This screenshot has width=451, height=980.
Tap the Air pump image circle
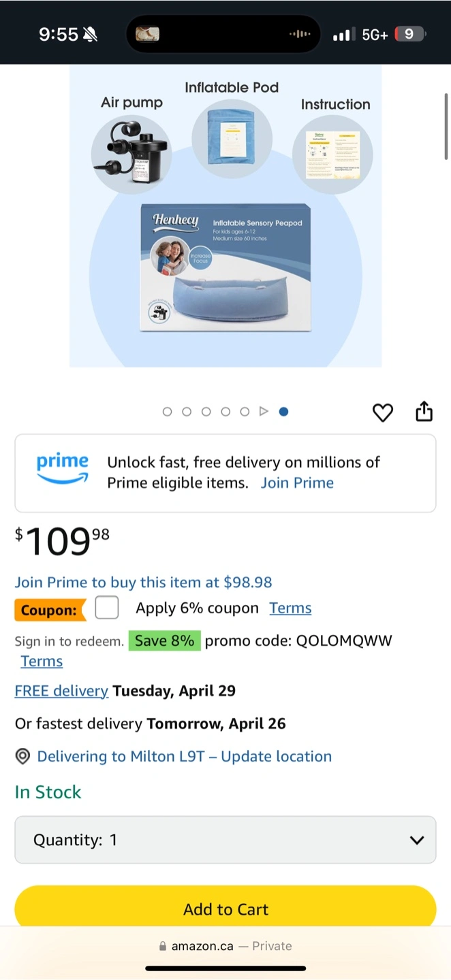131,154
